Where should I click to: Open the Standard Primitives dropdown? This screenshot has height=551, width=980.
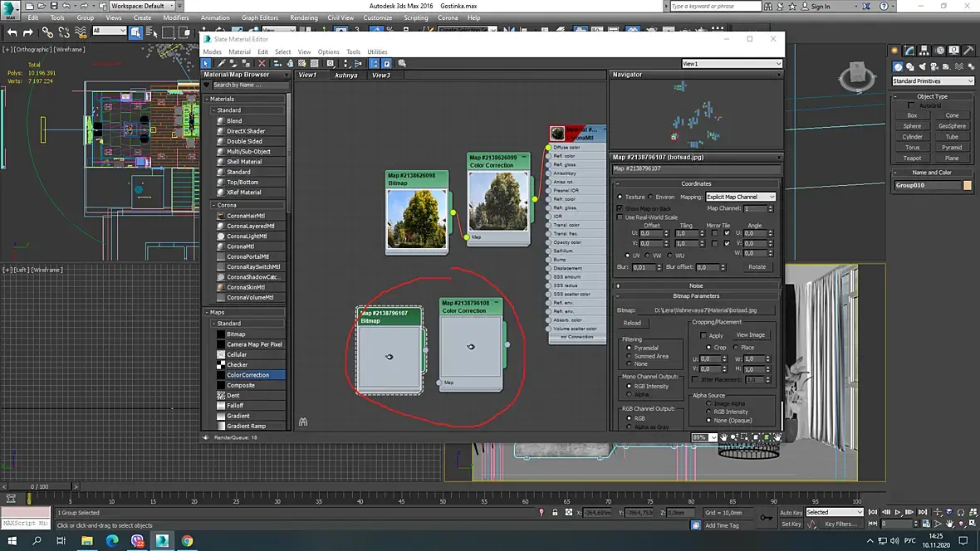(x=933, y=81)
